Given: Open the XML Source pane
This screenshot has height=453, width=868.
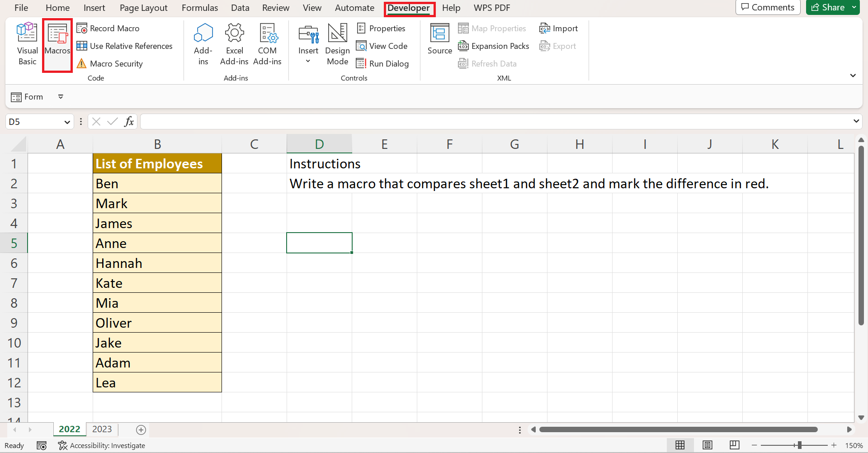Looking at the screenshot, I should pyautogui.click(x=439, y=39).
